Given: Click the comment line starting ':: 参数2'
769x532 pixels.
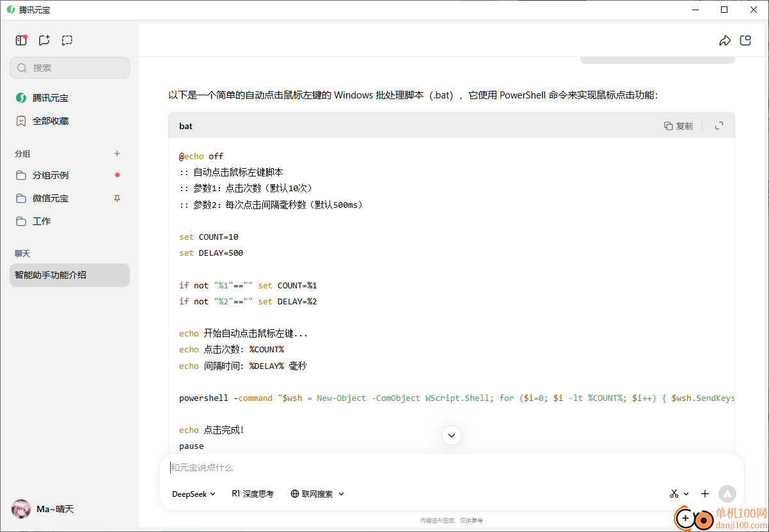Looking at the screenshot, I should (x=272, y=205).
